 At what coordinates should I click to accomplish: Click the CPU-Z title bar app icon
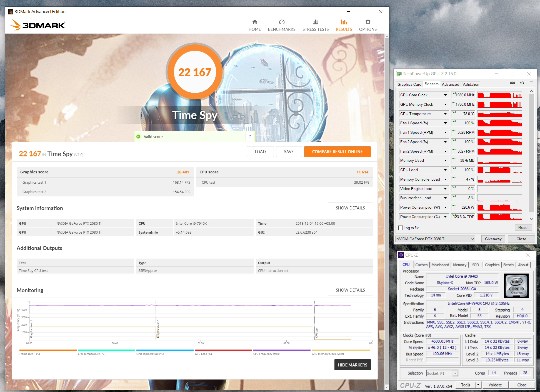[x=401, y=255]
